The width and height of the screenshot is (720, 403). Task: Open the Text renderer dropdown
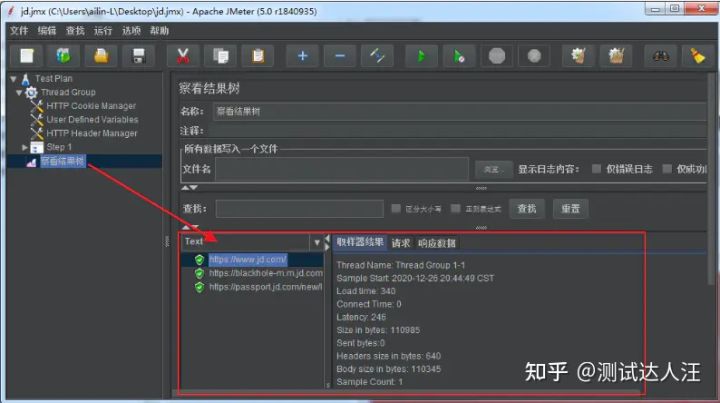click(316, 242)
